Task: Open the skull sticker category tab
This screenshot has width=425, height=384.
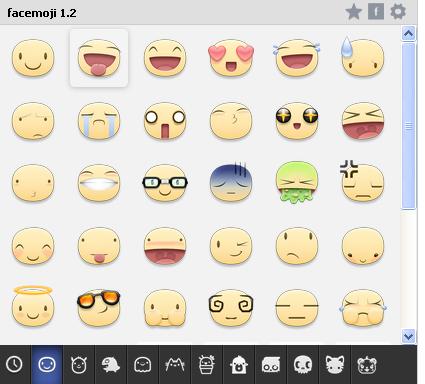Action: click(303, 364)
